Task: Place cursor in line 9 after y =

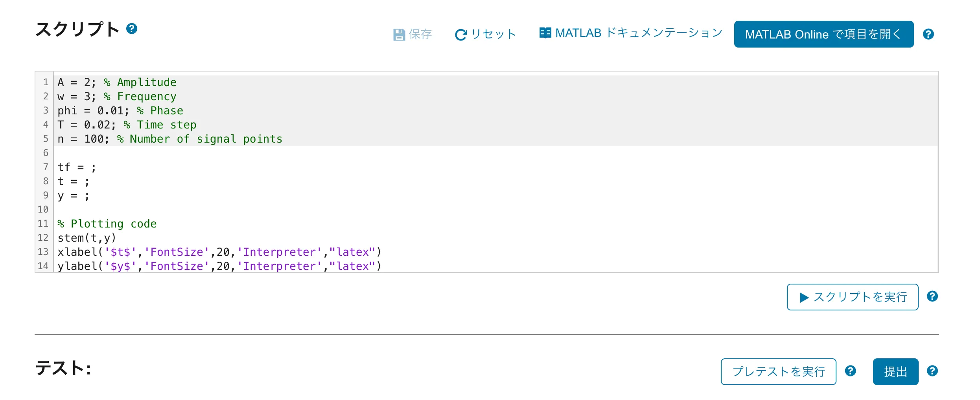Action: click(81, 196)
